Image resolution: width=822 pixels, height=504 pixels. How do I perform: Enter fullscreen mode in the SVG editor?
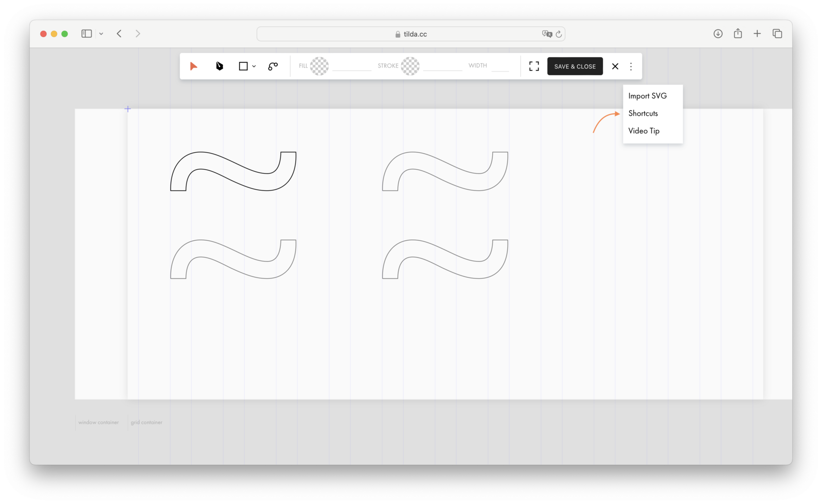pos(533,66)
